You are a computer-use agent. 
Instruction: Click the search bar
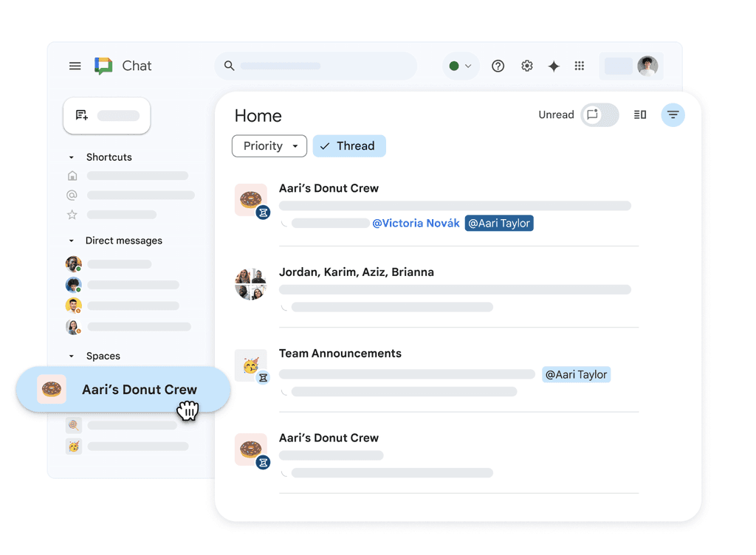coord(315,66)
